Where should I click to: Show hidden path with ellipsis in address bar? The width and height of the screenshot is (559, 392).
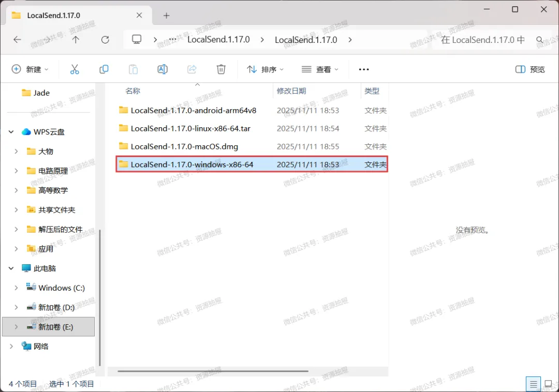coord(172,39)
